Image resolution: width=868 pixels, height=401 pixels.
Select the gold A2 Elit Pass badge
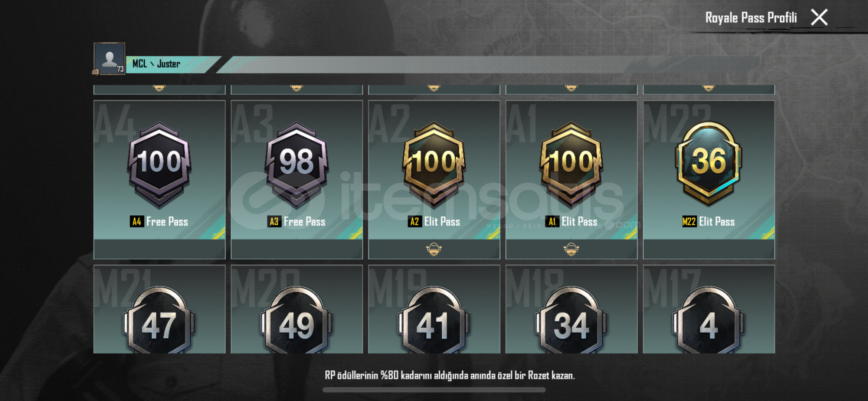coord(434,163)
